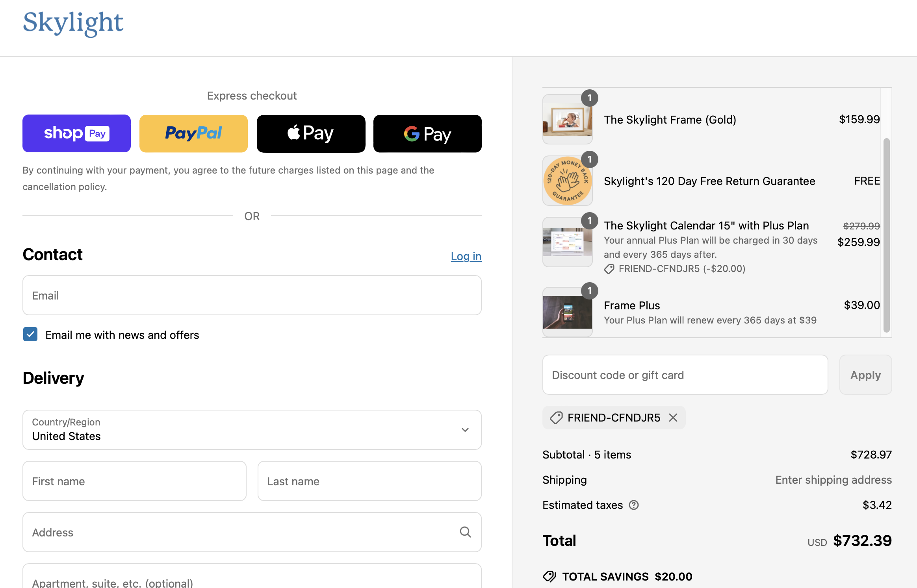Click the Skylight Calendar product thumbnail
Screen dimensions: 917x588
point(567,242)
